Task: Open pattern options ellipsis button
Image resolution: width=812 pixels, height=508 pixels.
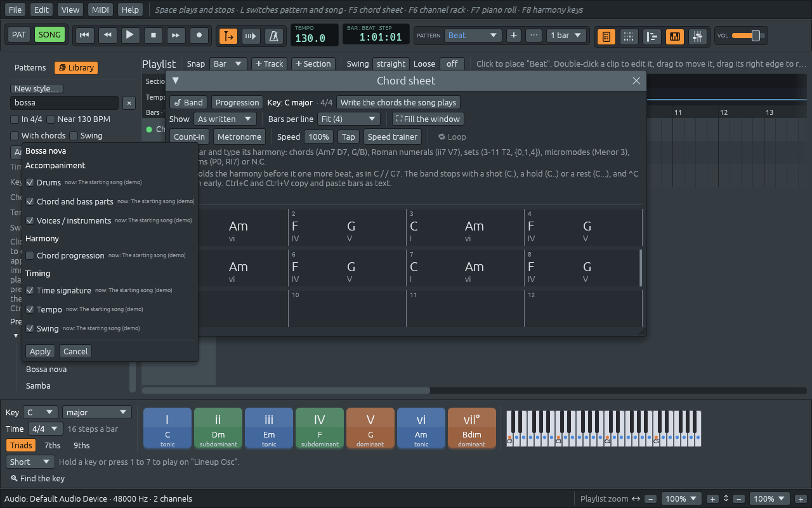Action: coord(534,36)
